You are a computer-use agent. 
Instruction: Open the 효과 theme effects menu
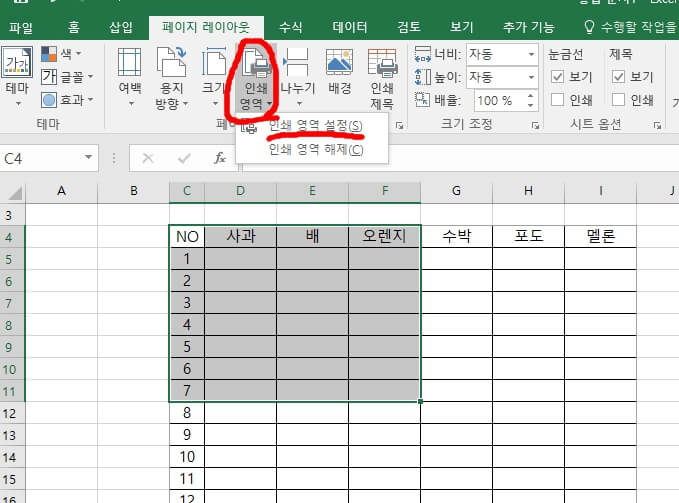pyautogui.click(x=67, y=100)
